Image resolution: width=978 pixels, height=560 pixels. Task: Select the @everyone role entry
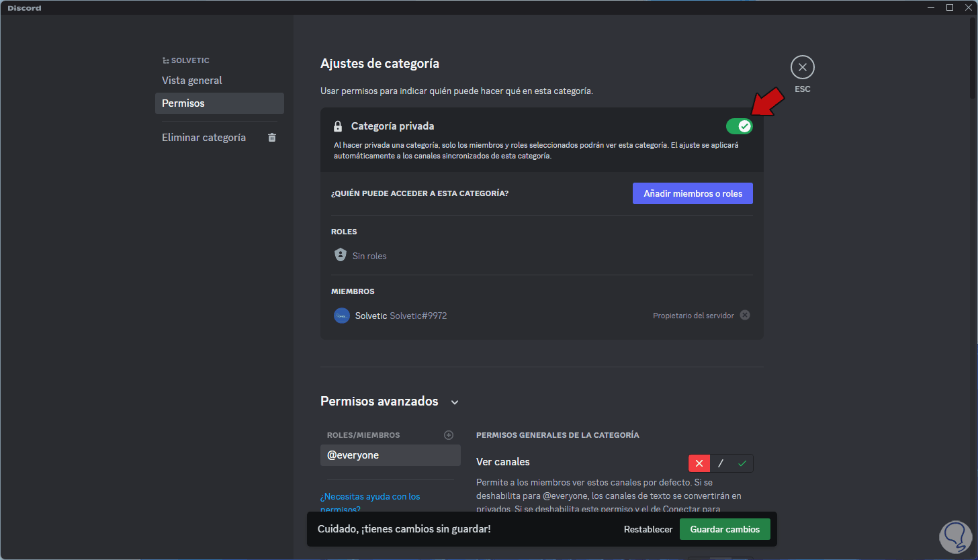(390, 455)
